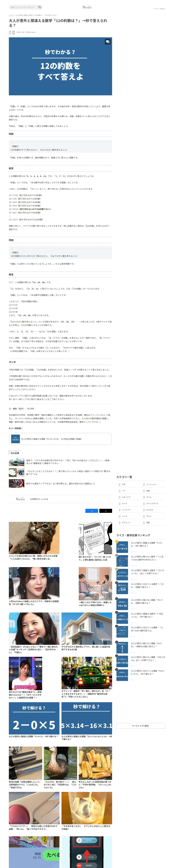Viewport: 174px width, 868px height.
Task: Open the duck カルガモ article thumbnail
Action: coord(60,763)
